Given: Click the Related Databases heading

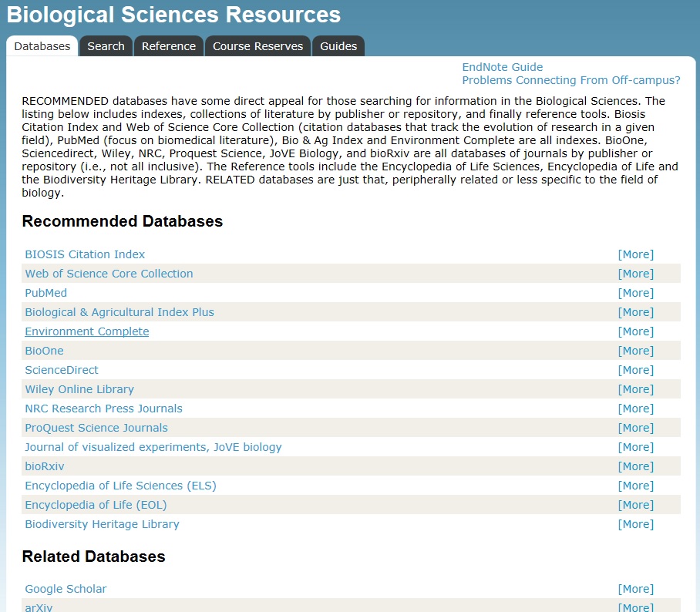Looking at the screenshot, I should [x=94, y=557].
